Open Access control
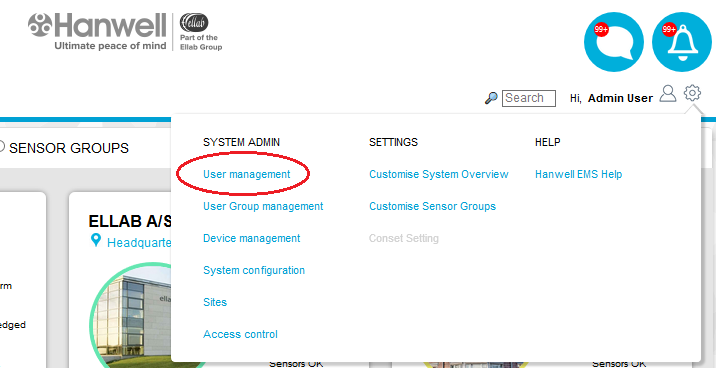 (240, 334)
